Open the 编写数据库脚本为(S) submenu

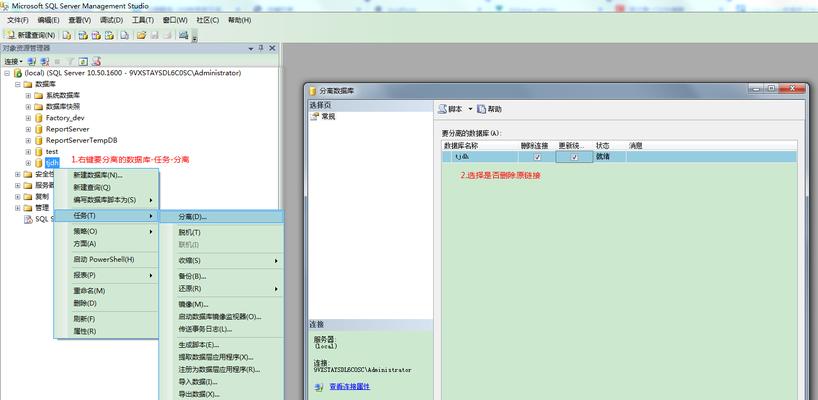[106, 200]
